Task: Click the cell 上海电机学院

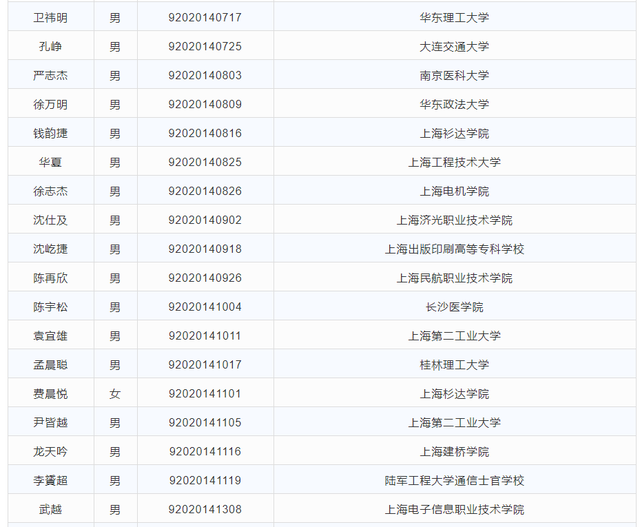Action: 454,191
